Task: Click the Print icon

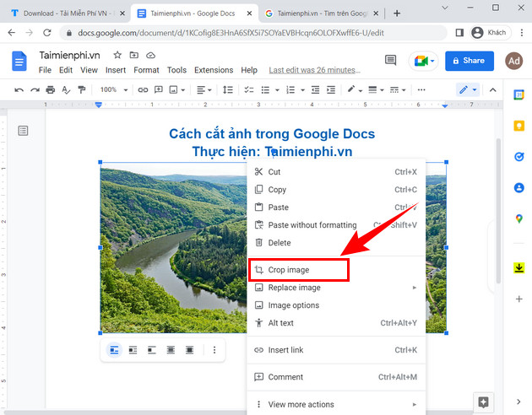Action: coord(50,89)
